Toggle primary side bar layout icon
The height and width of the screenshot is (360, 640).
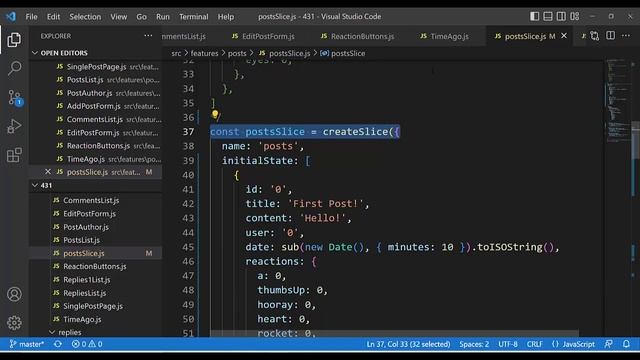(x=534, y=16)
